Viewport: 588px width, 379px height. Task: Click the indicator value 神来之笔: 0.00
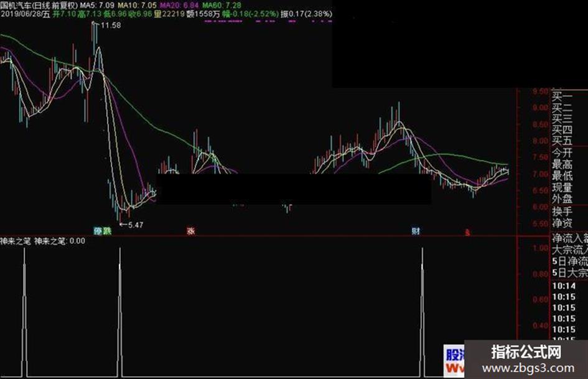(x=60, y=241)
